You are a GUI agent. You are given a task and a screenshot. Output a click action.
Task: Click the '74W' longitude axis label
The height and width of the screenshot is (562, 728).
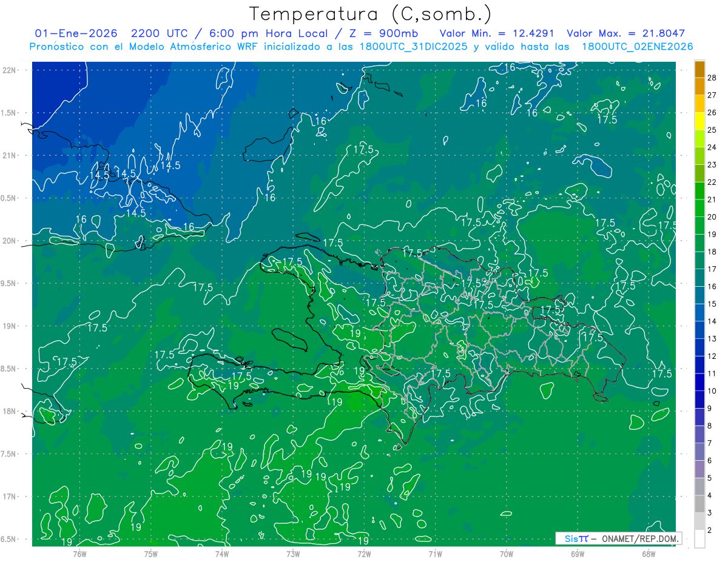222,554
